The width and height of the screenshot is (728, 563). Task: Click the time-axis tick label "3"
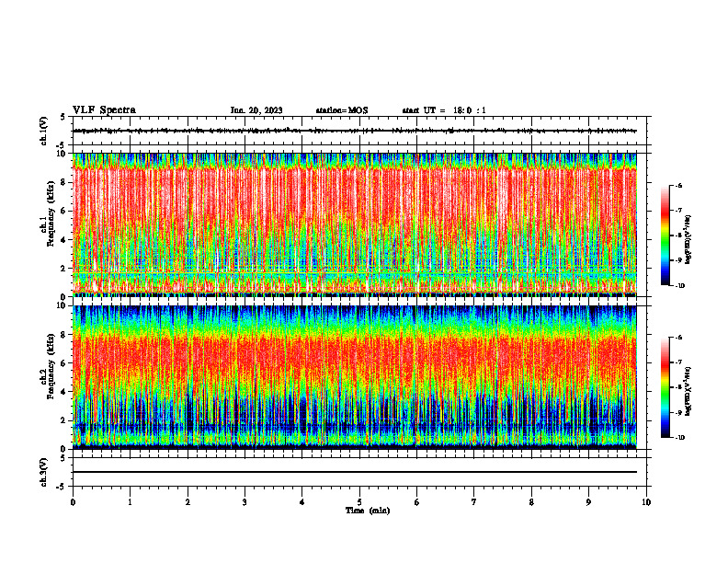point(245,502)
